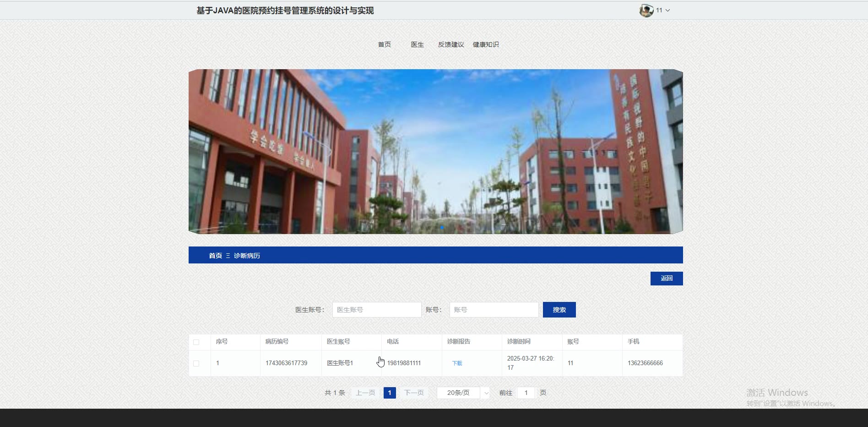Click the campus banner image
Screen dimensions: 868x427
(435, 151)
